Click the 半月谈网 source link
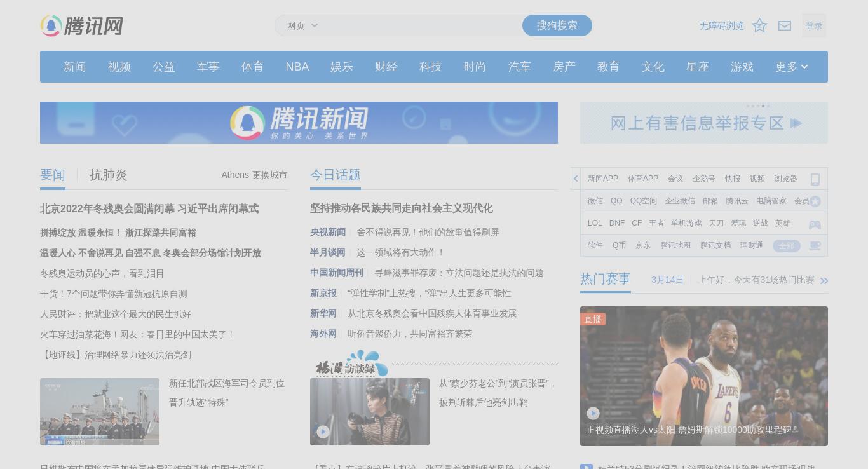Image resolution: width=868 pixels, height=469 pixels. pos(328,252)
